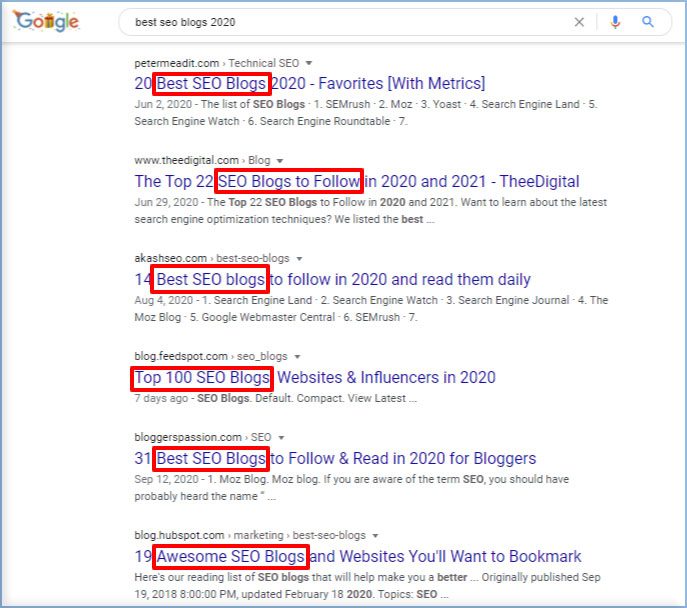Click snippet text 'Aug 4, 2020 - 1. Search Engine Land'
Viewport: 687px width, 608px height.
[x=223, y=300]
